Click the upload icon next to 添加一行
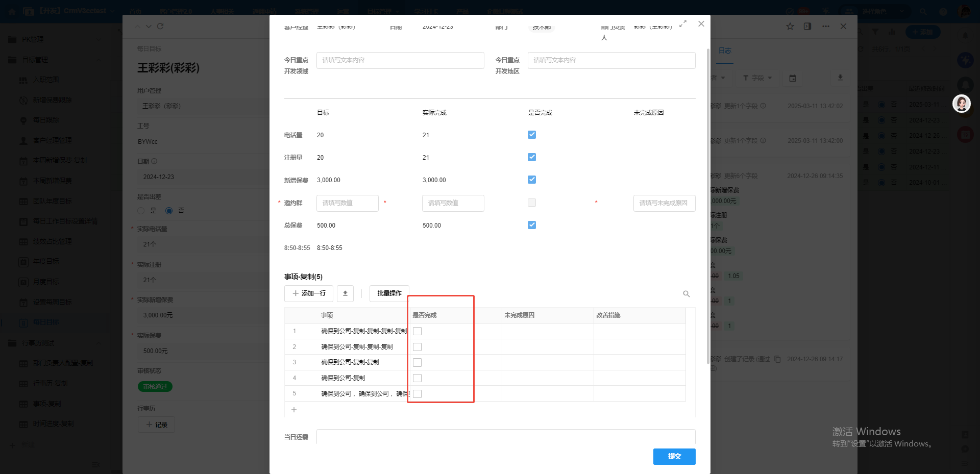The width and height of the screenshot is (980, 474). 345,293
